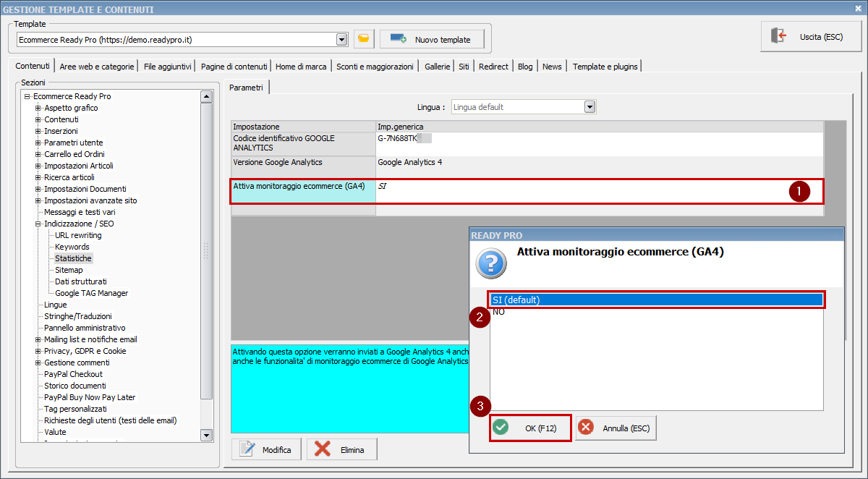The image size is (868, 479).
Task: Select Tag personalizzati tree item
Action: 75,409
